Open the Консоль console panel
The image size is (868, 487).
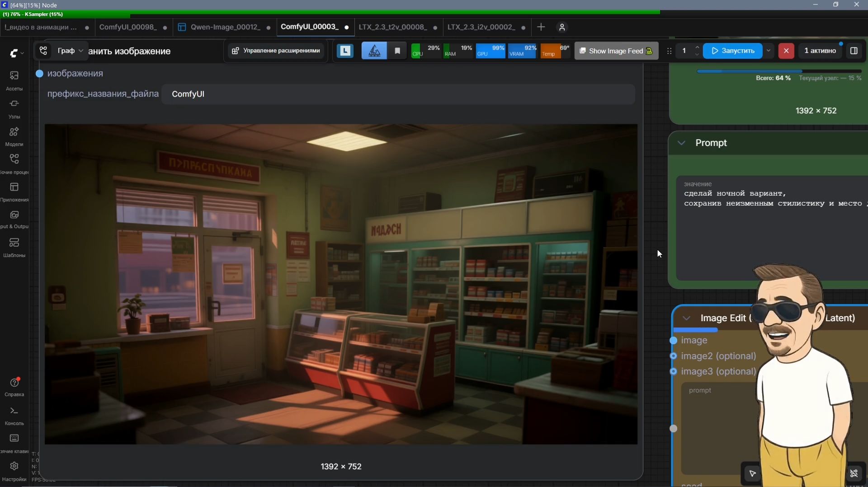click(x=14, y=416)
